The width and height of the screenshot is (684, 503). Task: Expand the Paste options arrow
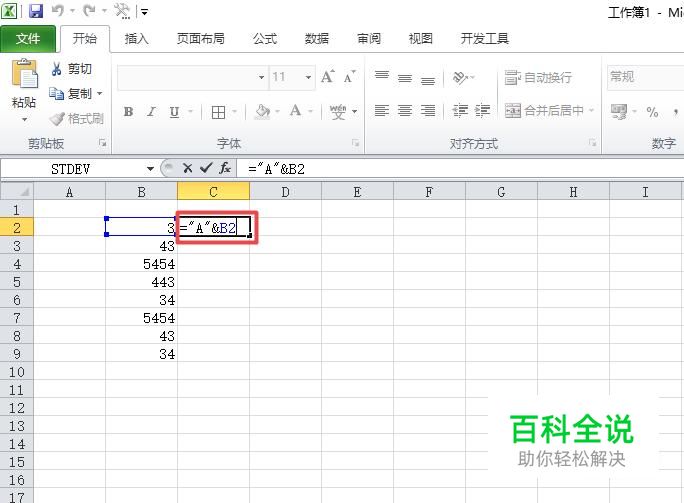[x=24, y=119]
